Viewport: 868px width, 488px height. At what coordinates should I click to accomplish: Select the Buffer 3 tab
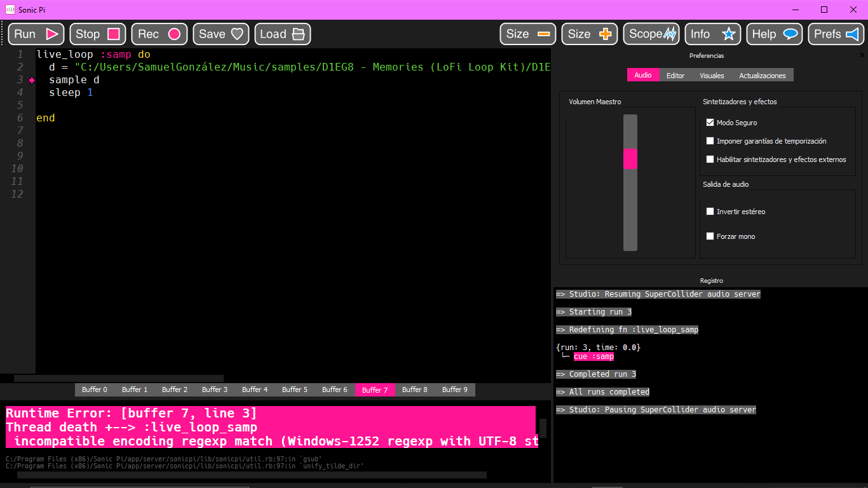[215, 390]
